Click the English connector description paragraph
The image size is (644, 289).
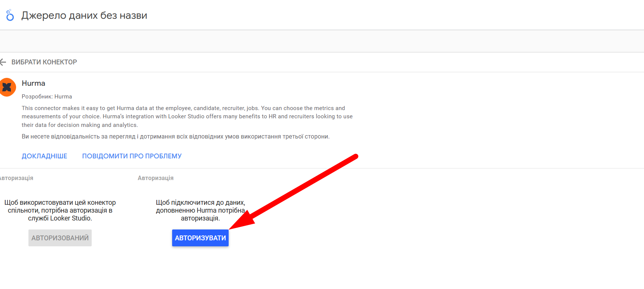tap(187, 116)
